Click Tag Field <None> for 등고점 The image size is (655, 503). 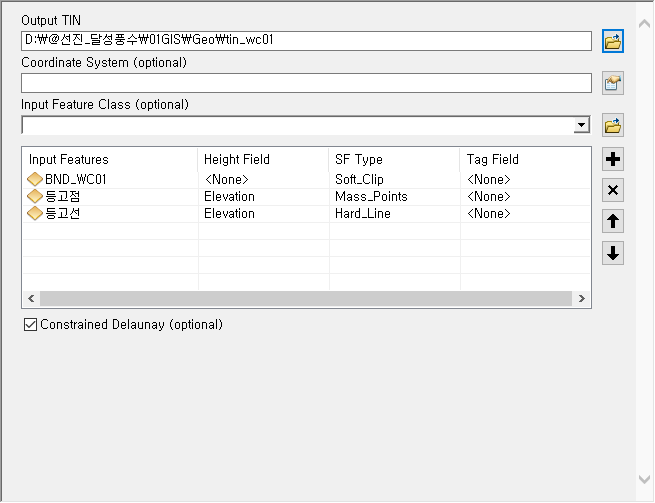[x=488, y=196]
